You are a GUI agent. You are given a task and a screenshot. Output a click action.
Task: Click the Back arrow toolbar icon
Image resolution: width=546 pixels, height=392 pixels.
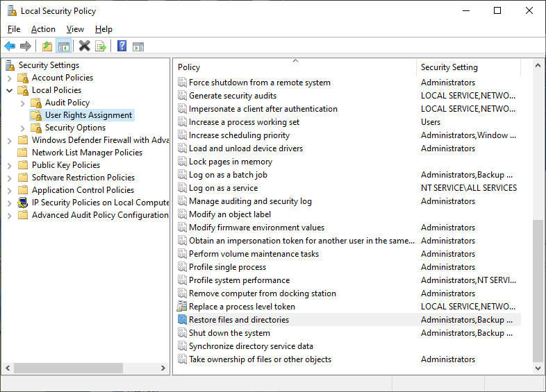10,46
